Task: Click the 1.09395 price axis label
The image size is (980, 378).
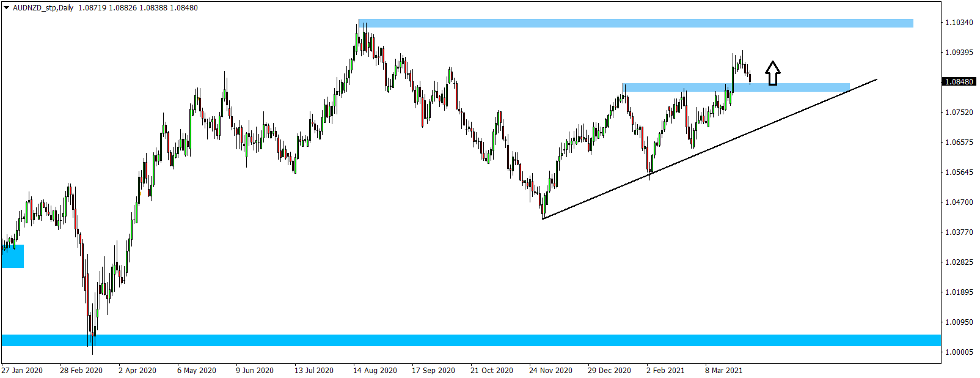Action: coord(959,53)
